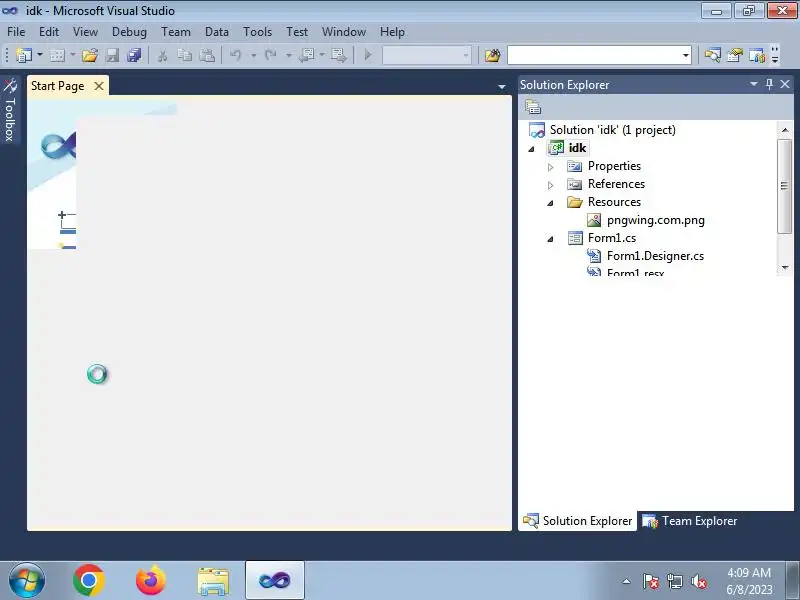Open the File menu
This screenshot has height=600, width=800.
coord(16,32)
